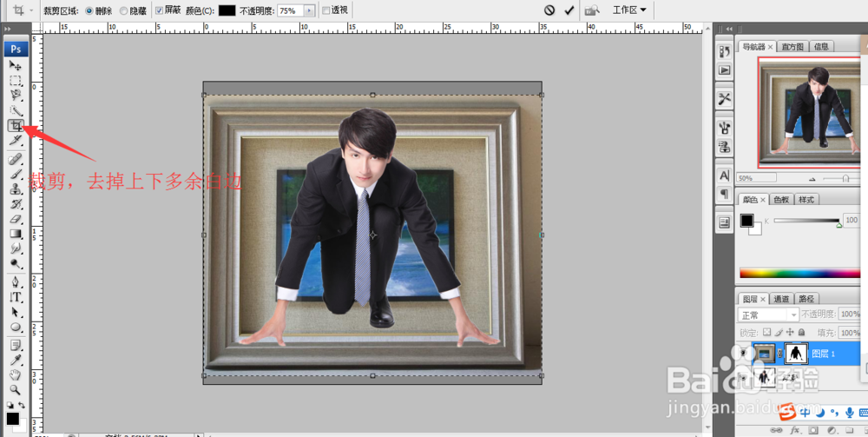Click the Ps logo atop toolbox
Image resolution: width=868 pixels, height=437 pixels.
(x=16, y=50)
